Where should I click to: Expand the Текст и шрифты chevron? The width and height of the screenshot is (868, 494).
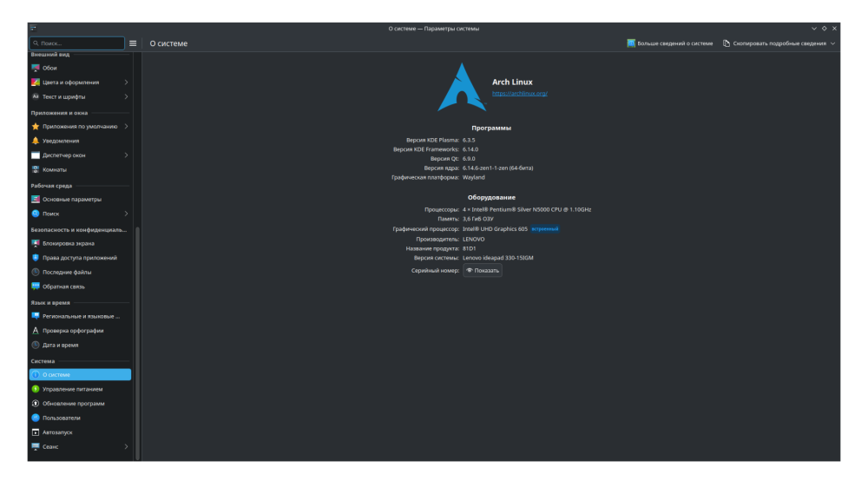[x=126, y=96]
